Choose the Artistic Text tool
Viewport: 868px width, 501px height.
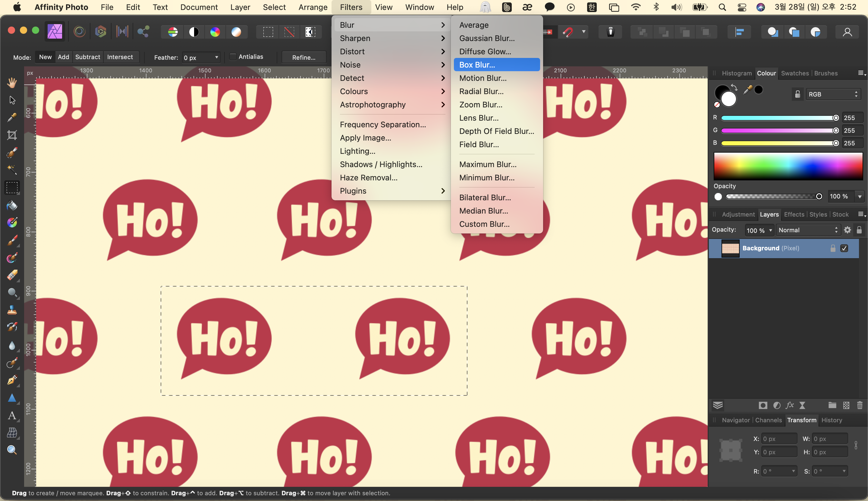[x=12, y=415]
